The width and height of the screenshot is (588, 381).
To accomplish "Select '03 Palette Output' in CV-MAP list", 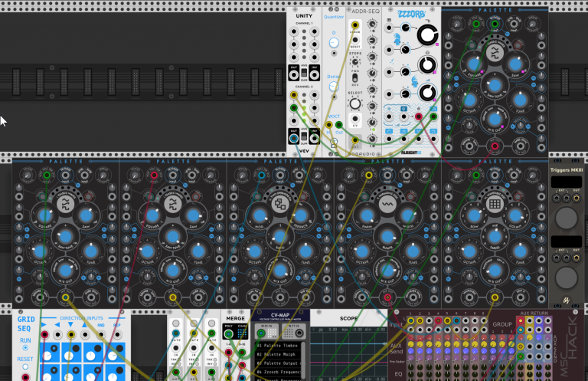I will (x=277, y=363).
